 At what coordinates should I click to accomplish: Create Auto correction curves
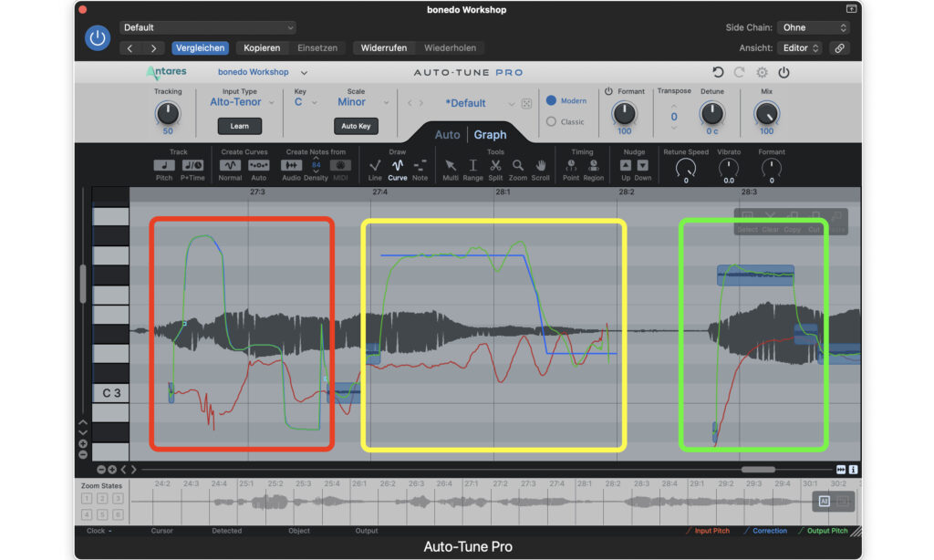click(x=258, y=165)
